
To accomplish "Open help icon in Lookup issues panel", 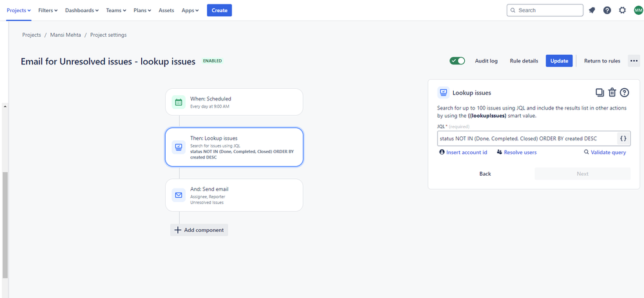I will tap(624, 93).
